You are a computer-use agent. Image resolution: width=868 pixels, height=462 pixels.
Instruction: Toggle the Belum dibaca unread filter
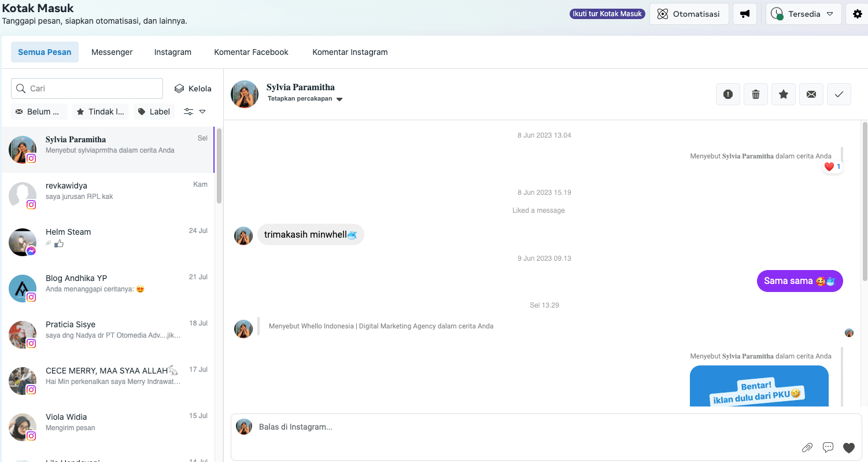[39, 112]
